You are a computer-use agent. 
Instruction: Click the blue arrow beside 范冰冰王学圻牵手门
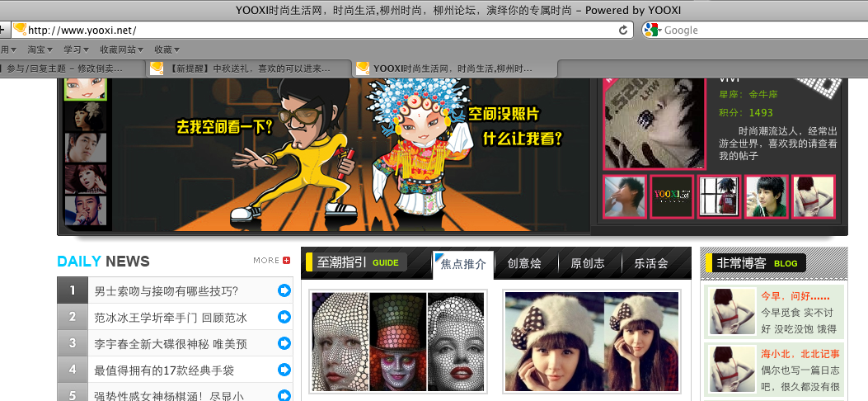click(x=284, y=317)
